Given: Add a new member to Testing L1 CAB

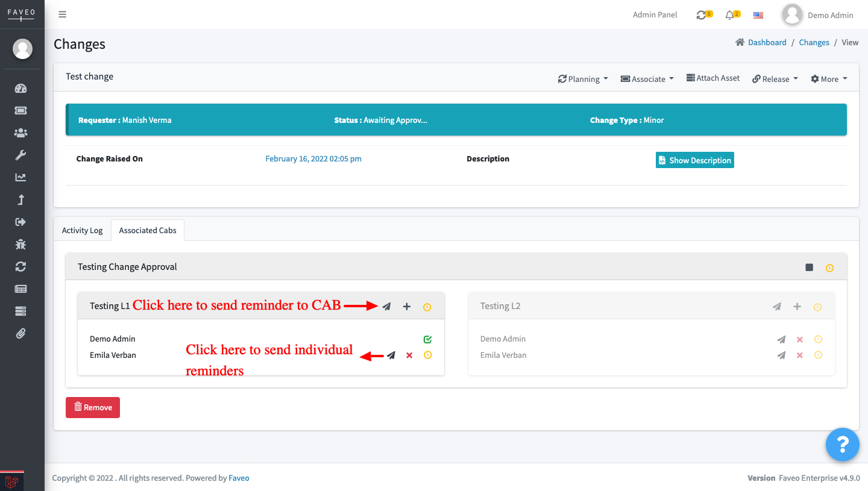Looking at the screenshot, I should point(406,307).
